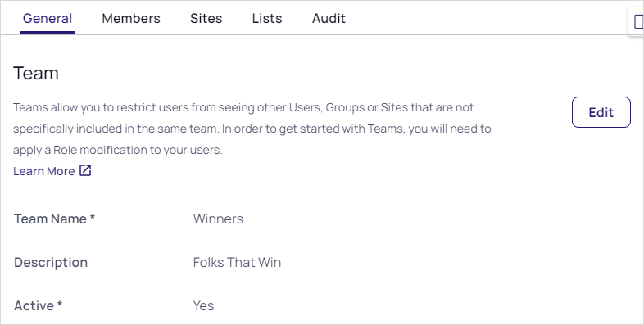Screen dimensions: 644x325
Task: Click the asterisk next to Team Name
Action: pyautogui.click(x=93, y=217)
